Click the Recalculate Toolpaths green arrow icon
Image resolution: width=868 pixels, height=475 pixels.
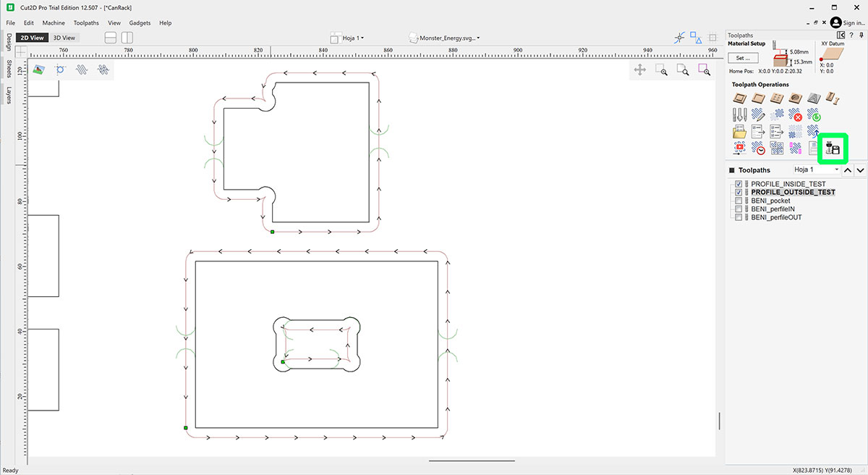pyautogui.click(x=814, y=114)
